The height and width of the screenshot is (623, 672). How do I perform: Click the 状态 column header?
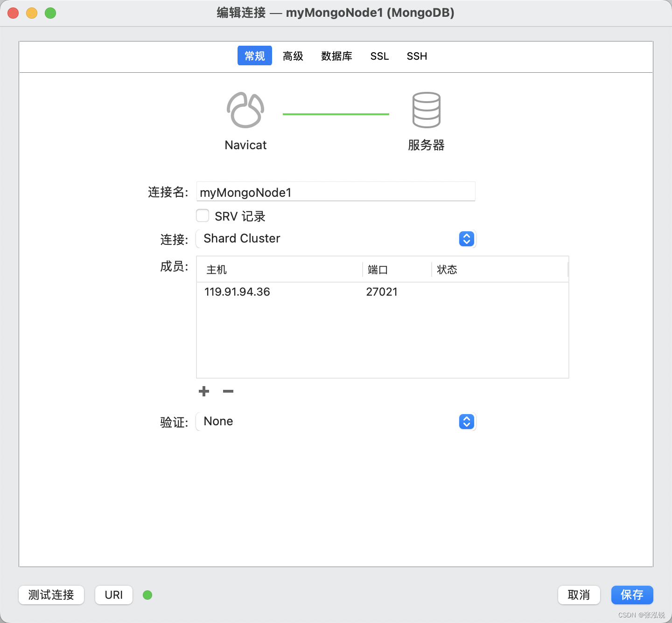(500, 270)
